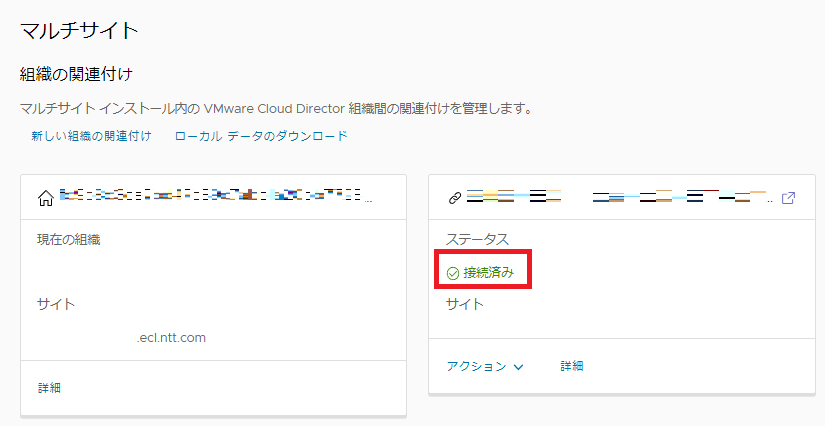
Task: Open 詳細 on the current organization card
Action: tap(50, 388)
